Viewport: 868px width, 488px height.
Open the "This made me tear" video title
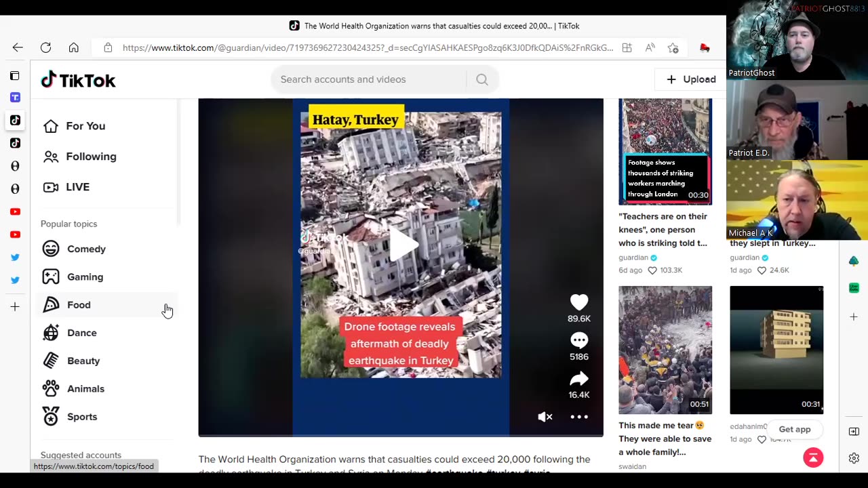tap(665, 439)
